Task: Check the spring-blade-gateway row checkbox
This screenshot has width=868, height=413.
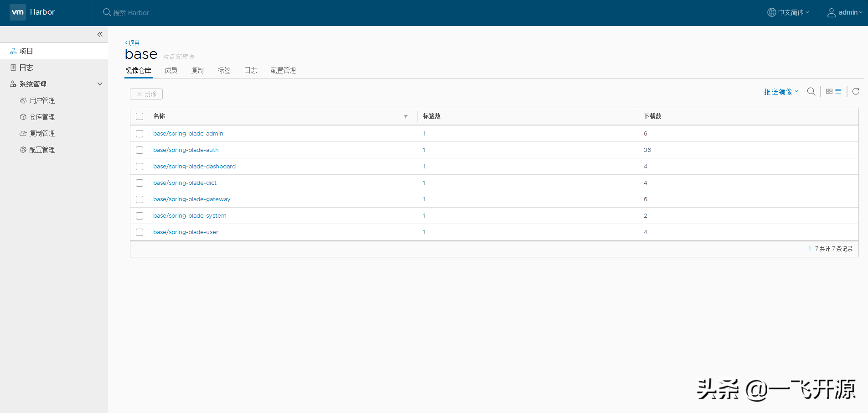Action: [x=139, y=199]
